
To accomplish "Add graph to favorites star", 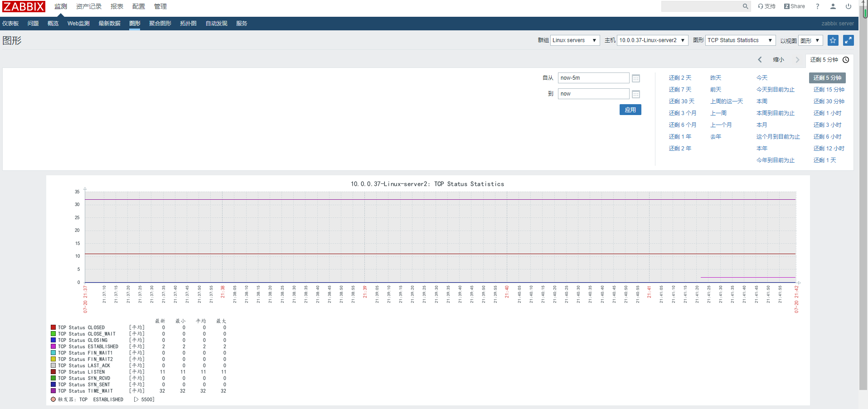I will click(833, 40).
